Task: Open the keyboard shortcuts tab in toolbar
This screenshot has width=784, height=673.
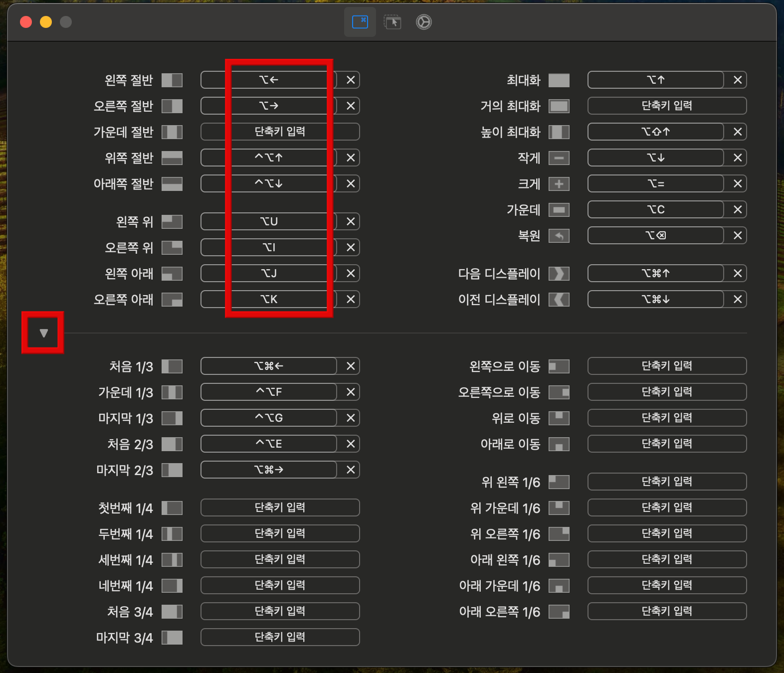Action: [360, 22]
